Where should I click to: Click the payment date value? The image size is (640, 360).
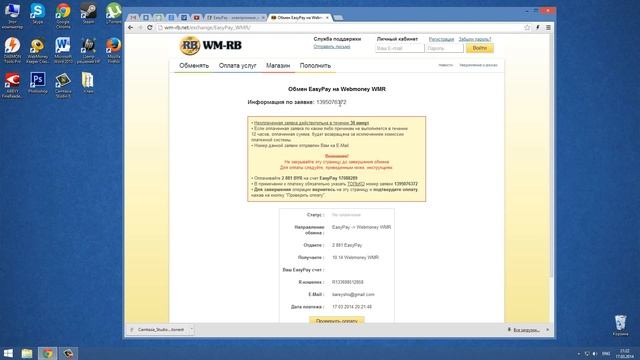352,307
